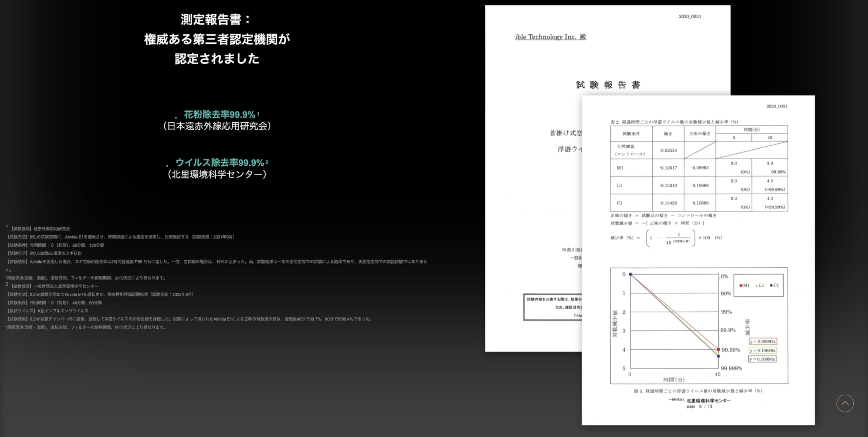Click the table cell -0.13210
The image size is (868, 437).
668,186
